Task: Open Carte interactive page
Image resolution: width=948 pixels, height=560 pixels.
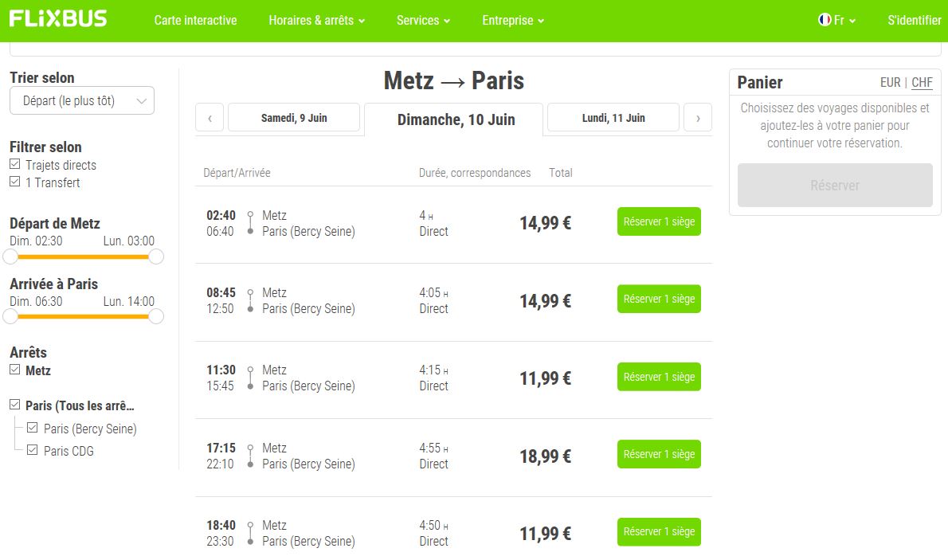Action: pyautogui.click(x=195, y=21)
